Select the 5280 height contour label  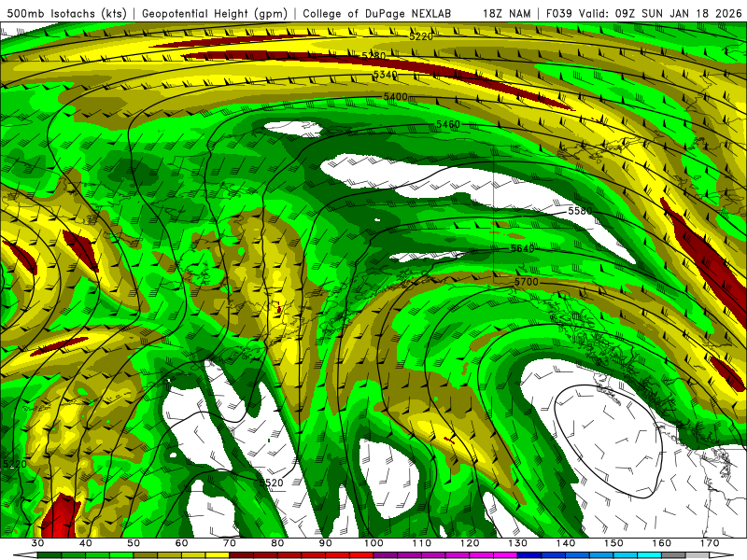374,56
